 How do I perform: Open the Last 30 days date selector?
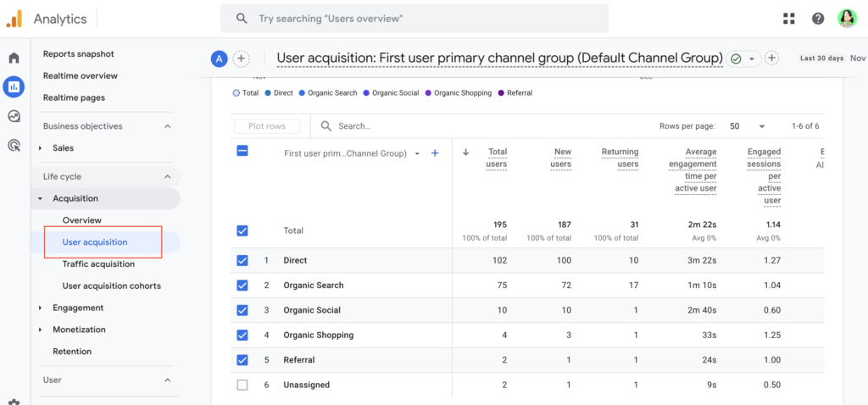821,58
